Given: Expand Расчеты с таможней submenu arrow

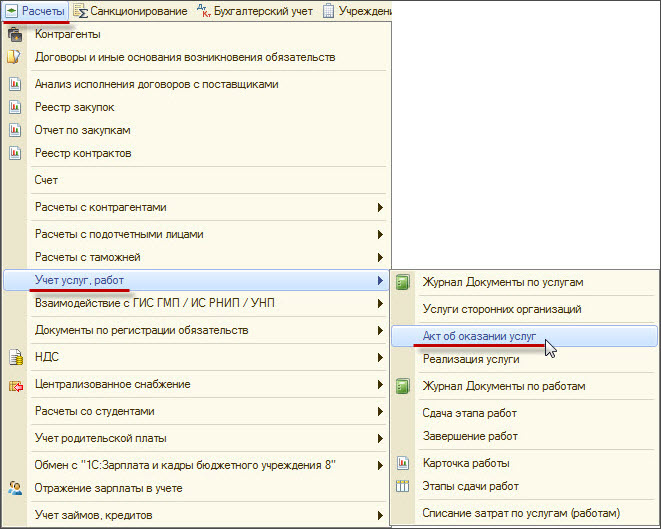Looking at the screenshot, I should tap(380, 257).
